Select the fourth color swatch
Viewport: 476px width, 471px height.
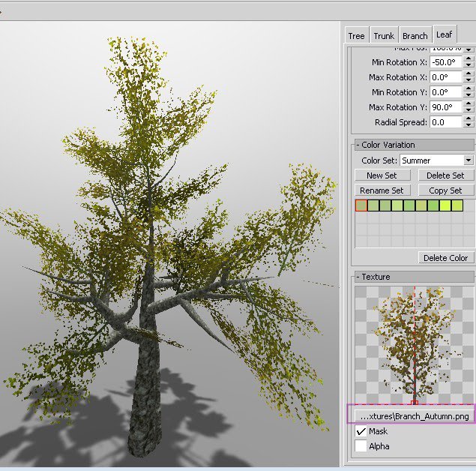pos(397,205)
